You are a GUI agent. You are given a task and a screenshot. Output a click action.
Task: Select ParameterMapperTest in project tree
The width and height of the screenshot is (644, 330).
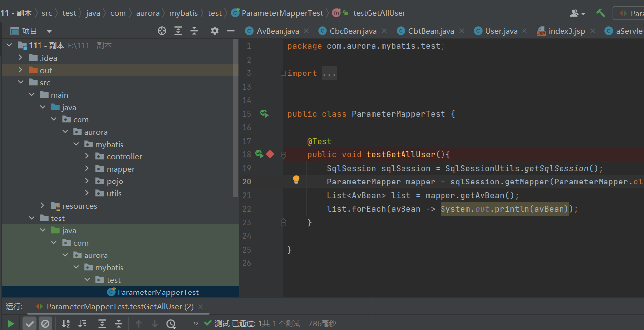pos(120,292)
